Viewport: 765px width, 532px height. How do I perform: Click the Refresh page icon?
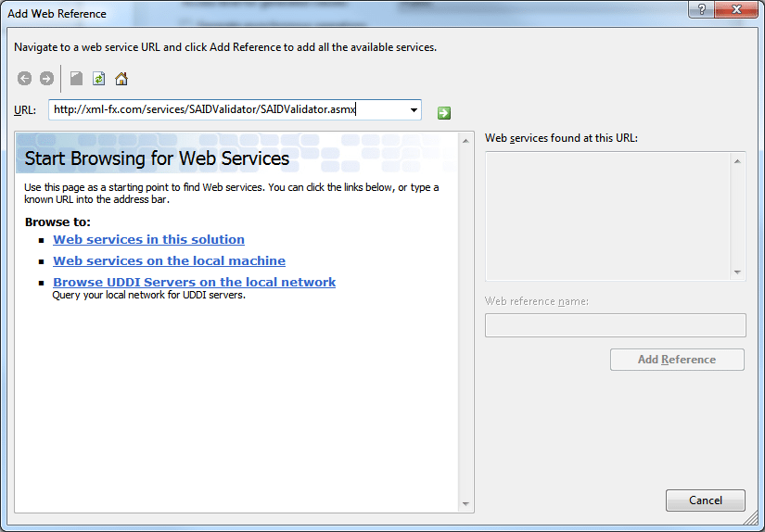coord(99,79)
